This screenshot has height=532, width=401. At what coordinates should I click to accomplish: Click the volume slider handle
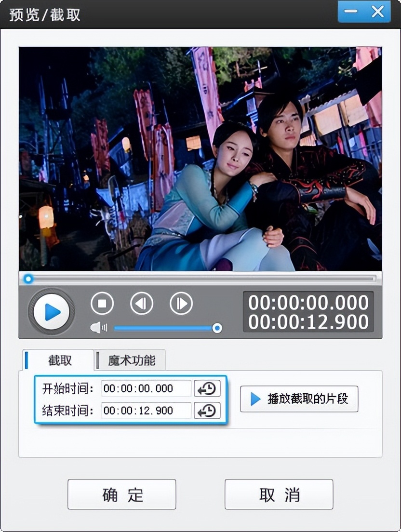[217, 328]
